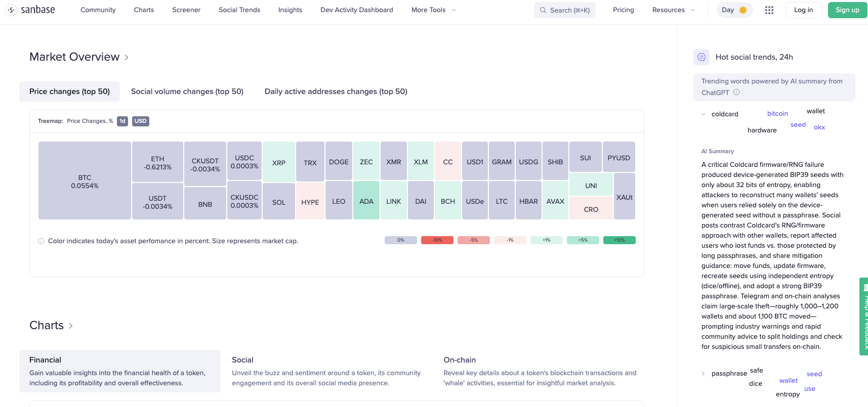Screen dimensions: 868x407
Task: Click the ZEC treemap tile
Action: point(366,161)
